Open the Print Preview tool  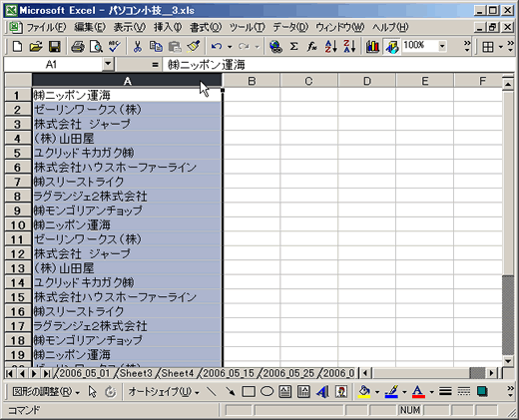pos(96,46)
